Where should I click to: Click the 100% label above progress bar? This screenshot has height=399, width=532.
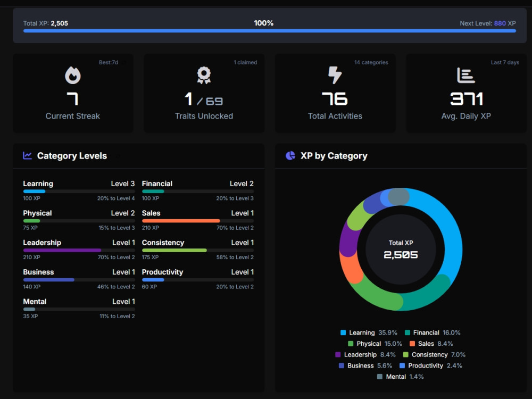click(x=264, y=23)
